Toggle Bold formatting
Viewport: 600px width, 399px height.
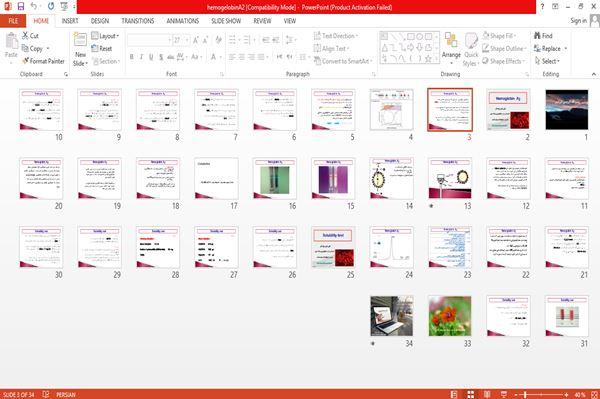coord(132,57)
